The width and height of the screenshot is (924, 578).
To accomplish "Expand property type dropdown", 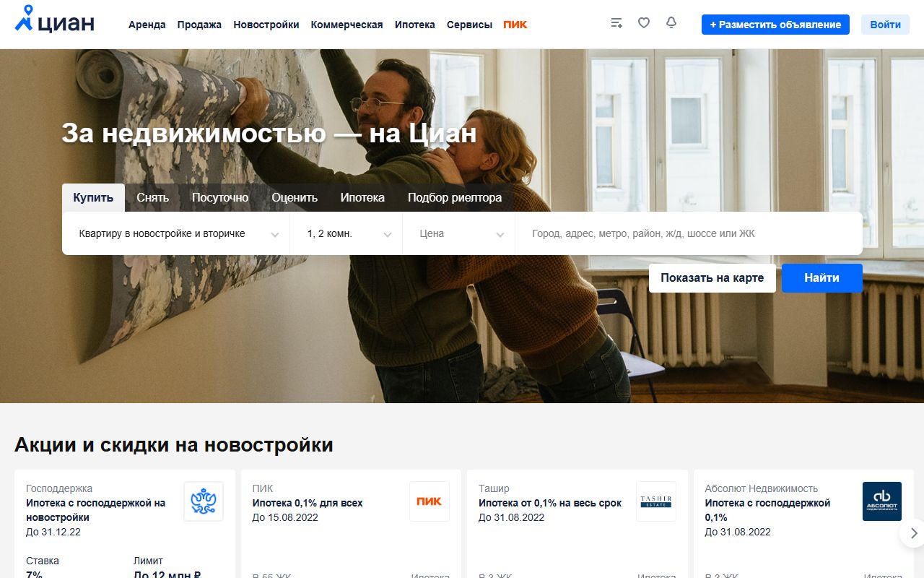I will pyautogui.click(x=176, y=233).
